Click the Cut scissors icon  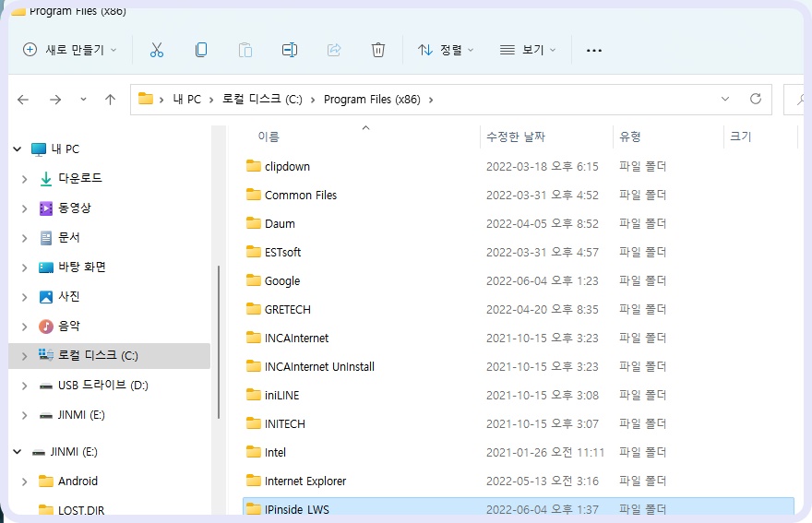pos(156,50)
